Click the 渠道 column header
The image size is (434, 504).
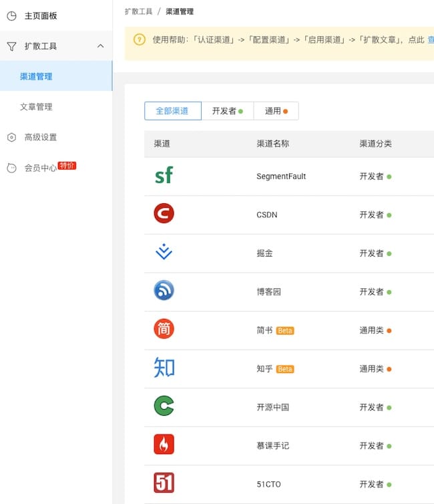[162, 144]
